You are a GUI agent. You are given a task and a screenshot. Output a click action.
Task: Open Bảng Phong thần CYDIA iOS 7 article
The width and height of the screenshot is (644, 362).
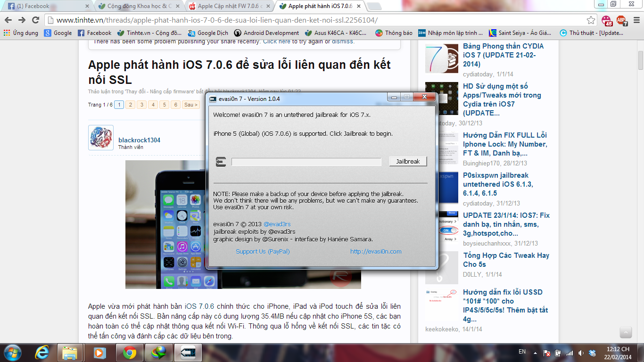(x=503, y=55)
